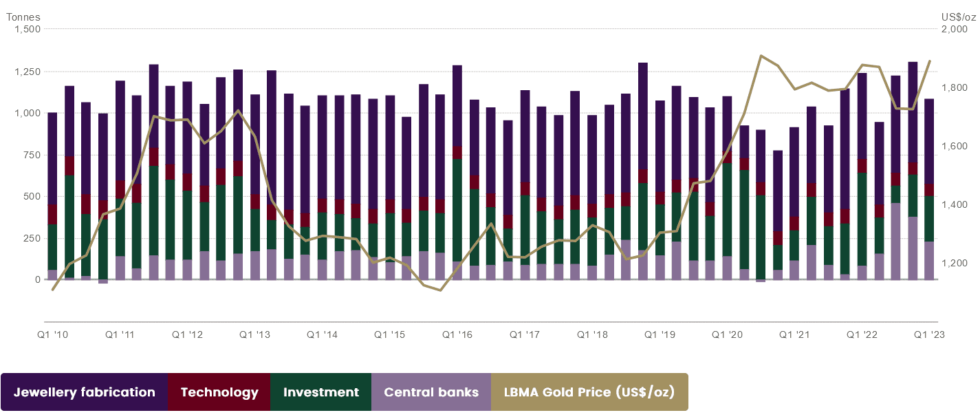The image size is (980, 415).
Task: Click the Q1 '10 x-axis label
Action: point(52,335)
